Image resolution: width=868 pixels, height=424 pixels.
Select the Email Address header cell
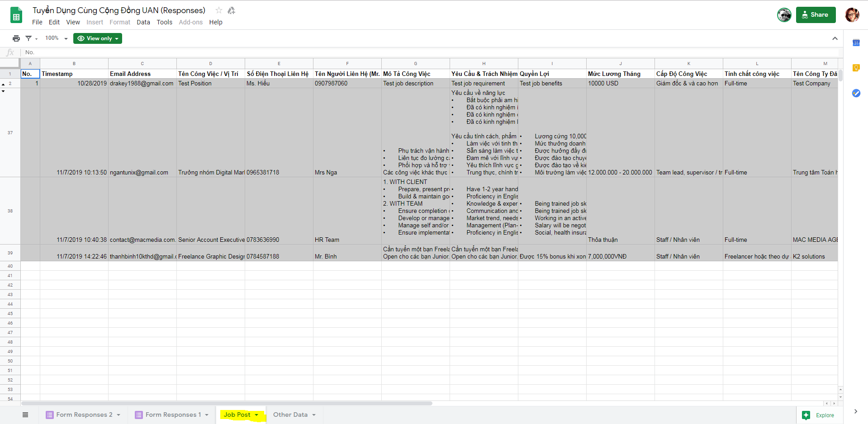142,74
